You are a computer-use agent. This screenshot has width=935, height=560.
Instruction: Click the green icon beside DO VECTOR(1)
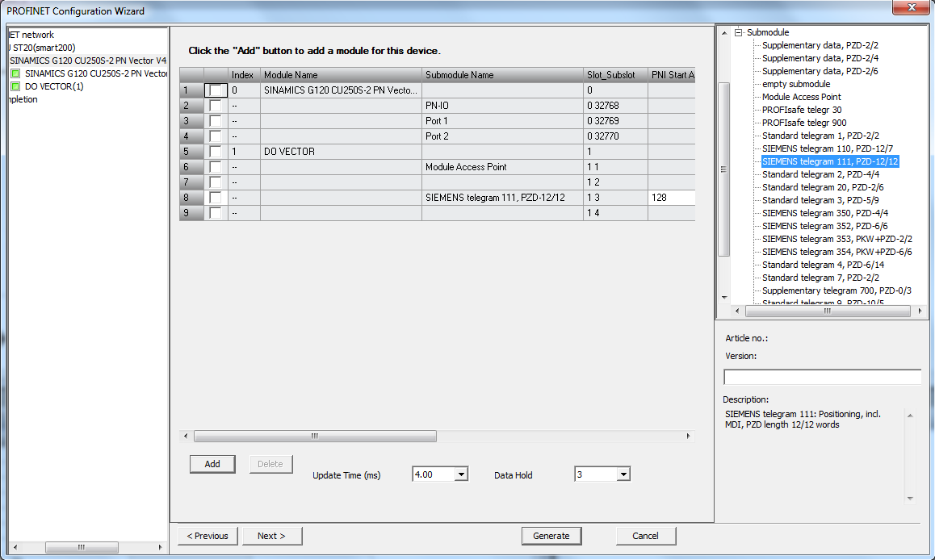(15, 86)
